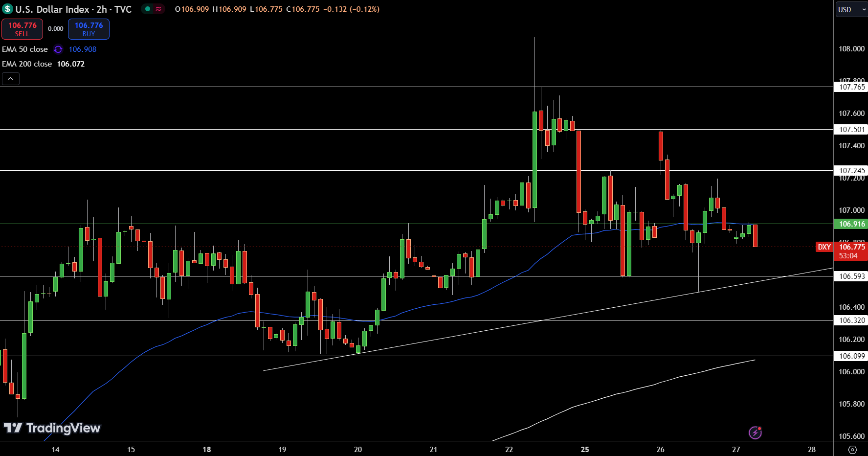Viewport: 868px width, 456px height.
Task: Click the red SELL 106.776 button
Action: point(22,29)
